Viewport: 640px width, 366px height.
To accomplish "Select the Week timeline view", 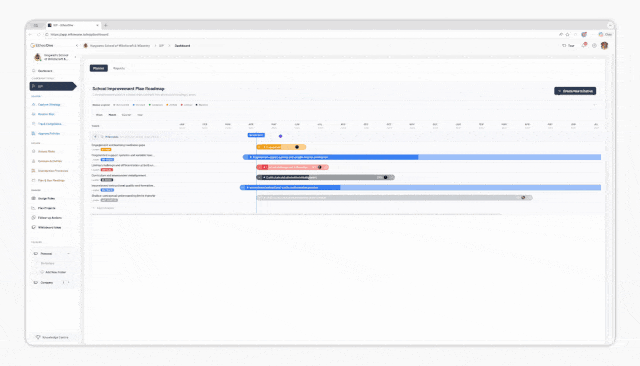I will (x=99, y=115).
